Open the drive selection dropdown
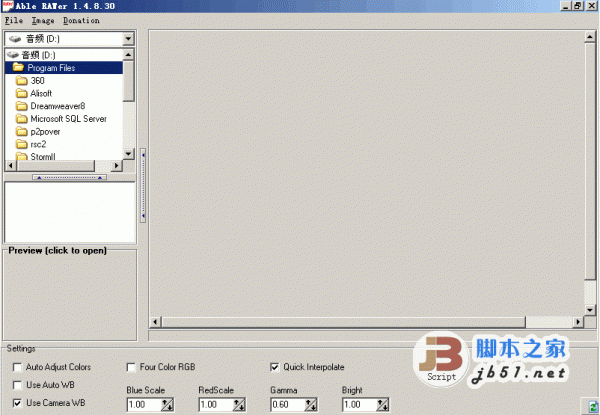 [128, 39]
